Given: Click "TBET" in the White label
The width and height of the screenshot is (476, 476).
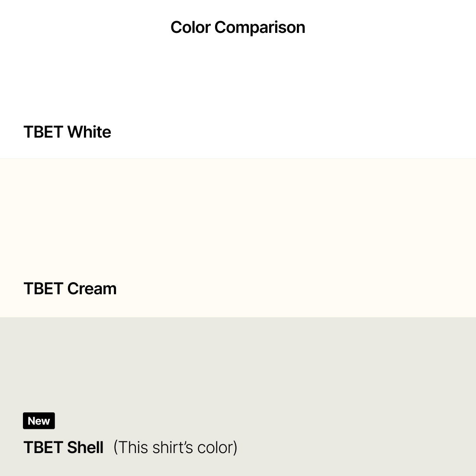Looking at the screenshot, I should tap(43, 132).
